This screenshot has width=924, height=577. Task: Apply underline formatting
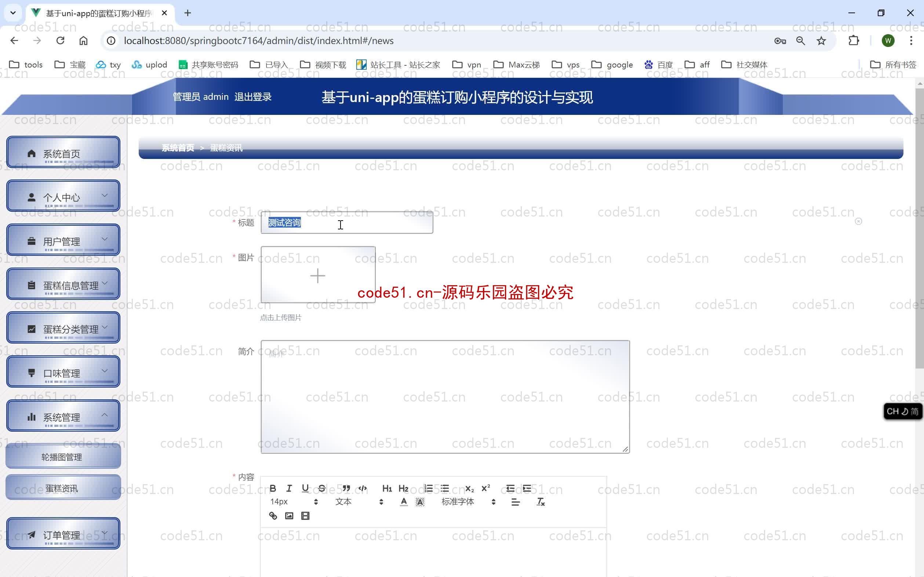(305, 488)
